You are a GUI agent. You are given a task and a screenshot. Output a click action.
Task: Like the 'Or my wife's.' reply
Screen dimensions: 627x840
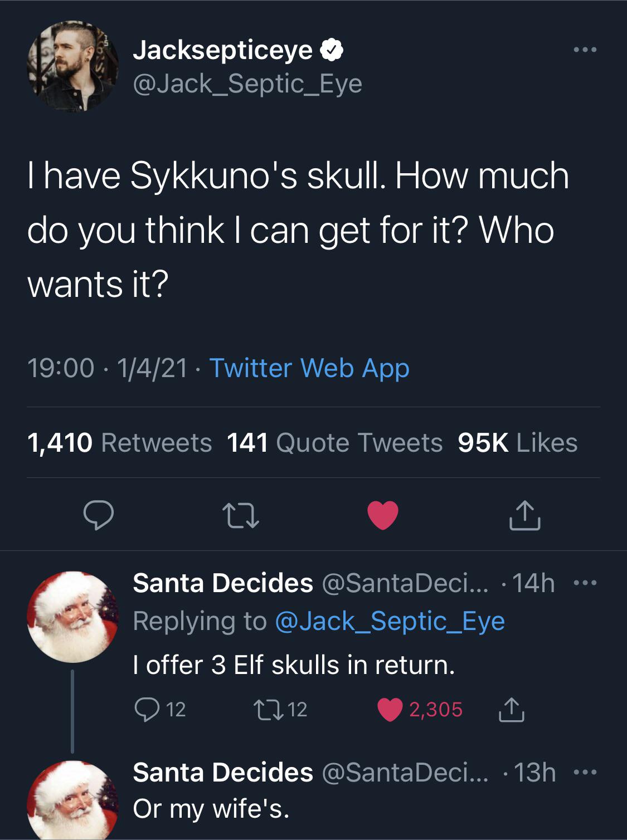(390, 836)
